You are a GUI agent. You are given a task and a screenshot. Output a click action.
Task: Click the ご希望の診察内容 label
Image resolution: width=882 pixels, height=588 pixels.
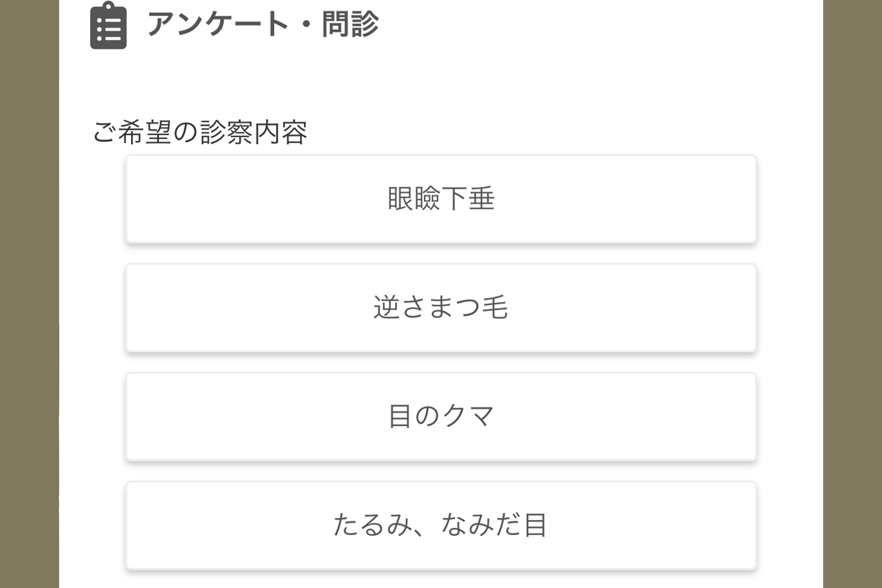200,132
